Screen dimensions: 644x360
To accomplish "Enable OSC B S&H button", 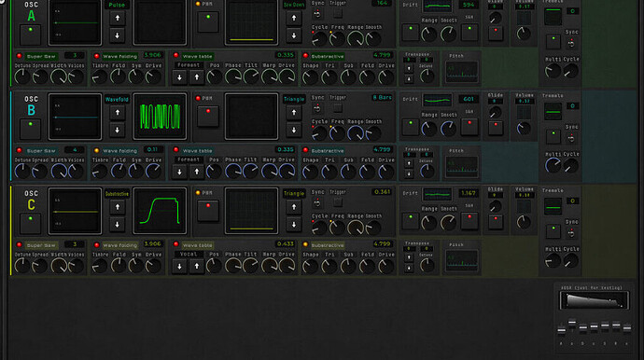I will point(469,127).
